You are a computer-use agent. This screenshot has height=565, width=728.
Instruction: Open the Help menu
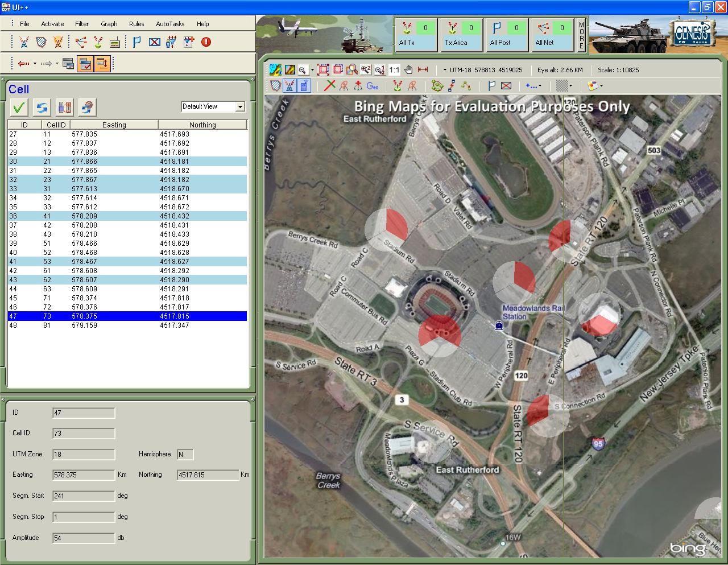click(x=203, y=24)
